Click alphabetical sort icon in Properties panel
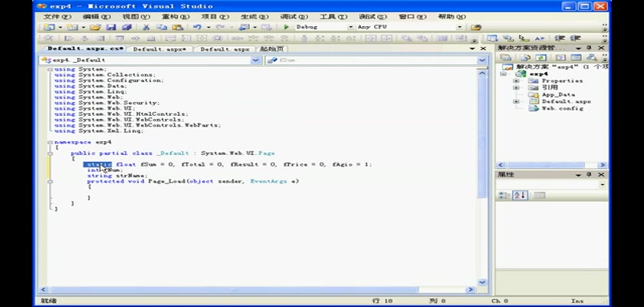This screenshot has width=644, height=307. point(521,195)
